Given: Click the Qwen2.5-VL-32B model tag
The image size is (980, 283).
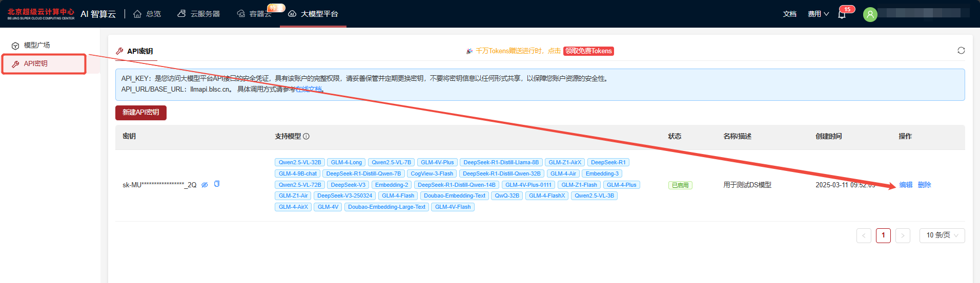Looking at the screenshot, I should pyautogui.click(x=300, y=163).
